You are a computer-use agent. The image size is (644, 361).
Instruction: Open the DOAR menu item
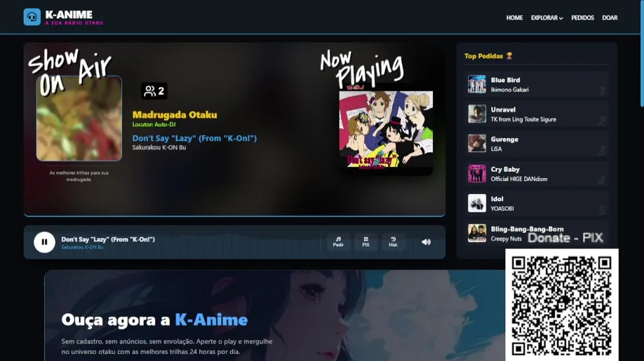(609, 18)
